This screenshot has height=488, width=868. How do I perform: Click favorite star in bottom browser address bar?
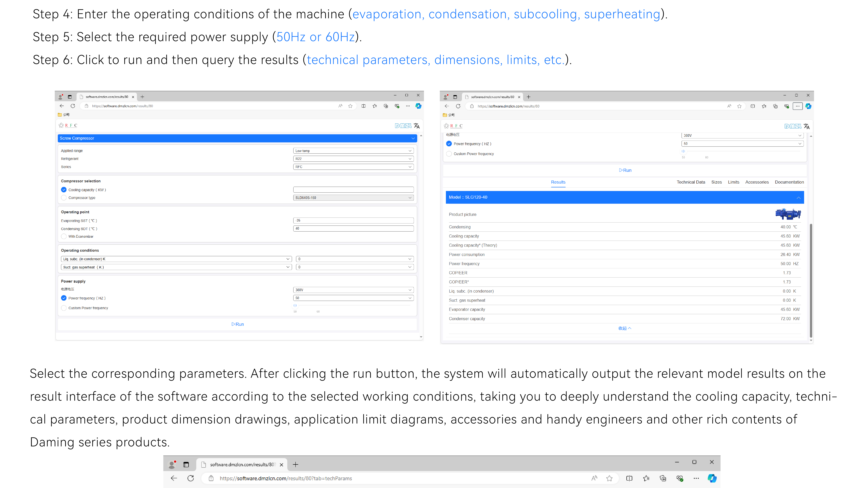tap(609, 478)
